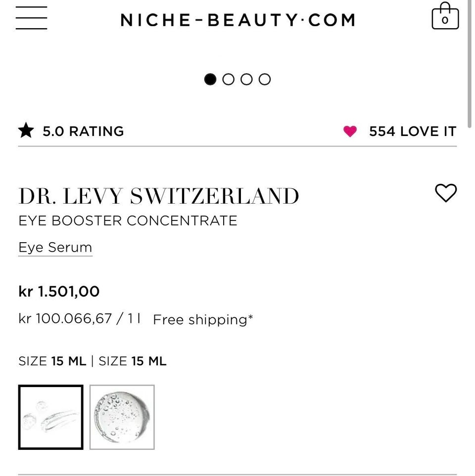Screen dimensions: 475x476
Task: Show the fourth carousel image dot
Action: coord(265,79)
